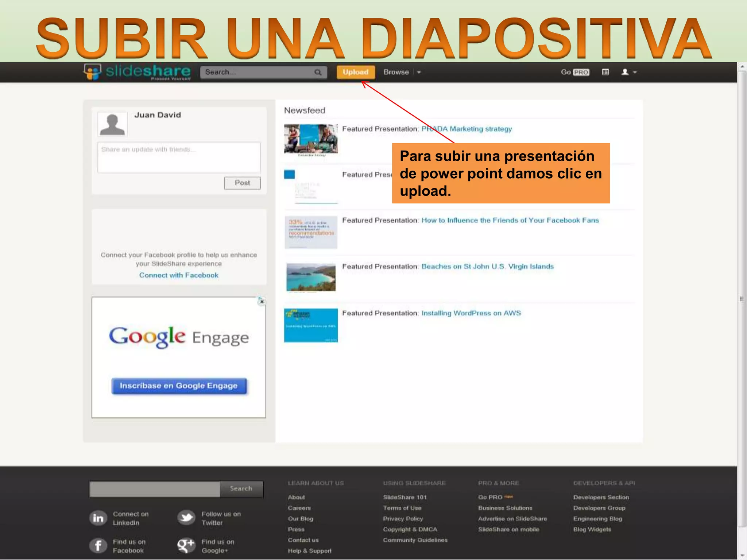Click Follow us on Twitter text

coord(221,518)
